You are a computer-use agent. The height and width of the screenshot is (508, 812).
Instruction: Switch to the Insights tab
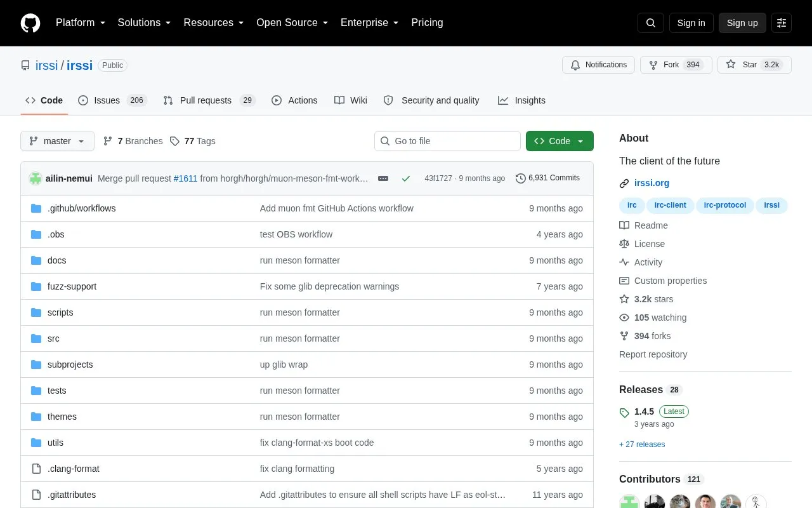(521, 100)
